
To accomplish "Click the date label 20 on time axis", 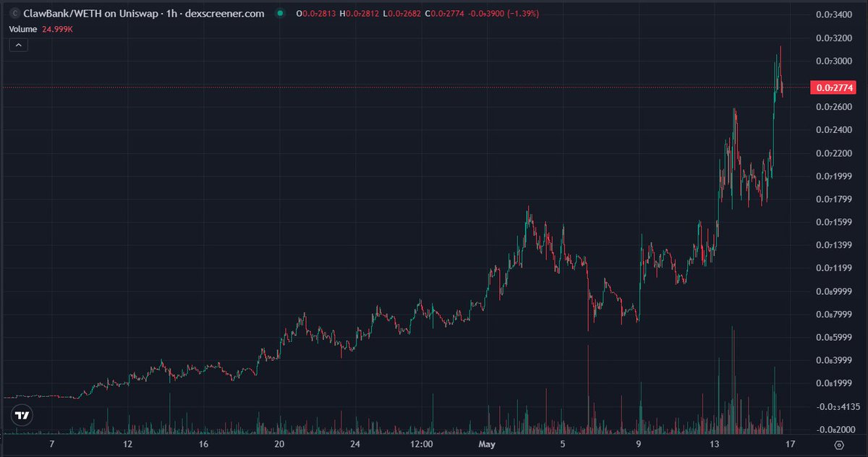I will (x=279, y=445).
